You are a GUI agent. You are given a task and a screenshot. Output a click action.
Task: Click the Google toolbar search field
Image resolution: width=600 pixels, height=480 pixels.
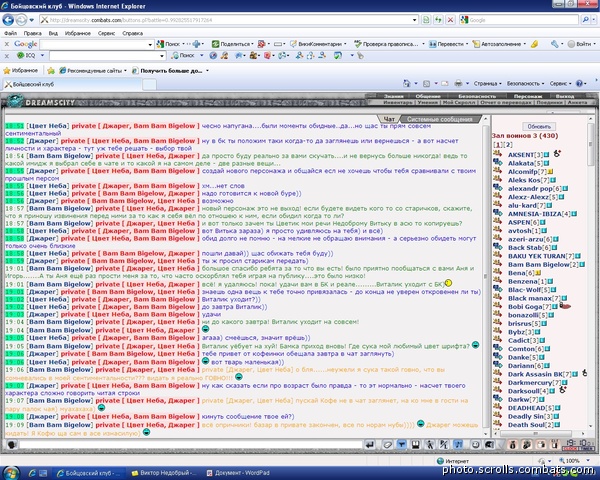[x=96, y=44]
